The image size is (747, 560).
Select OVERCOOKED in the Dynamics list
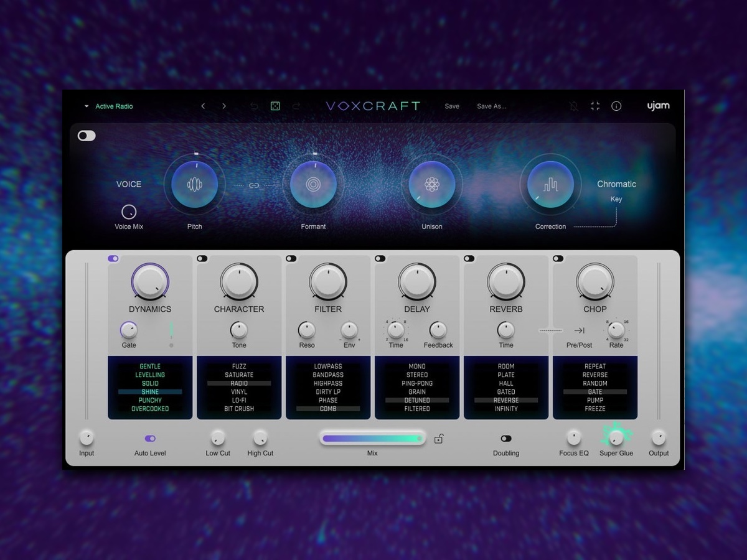point(150,409)
